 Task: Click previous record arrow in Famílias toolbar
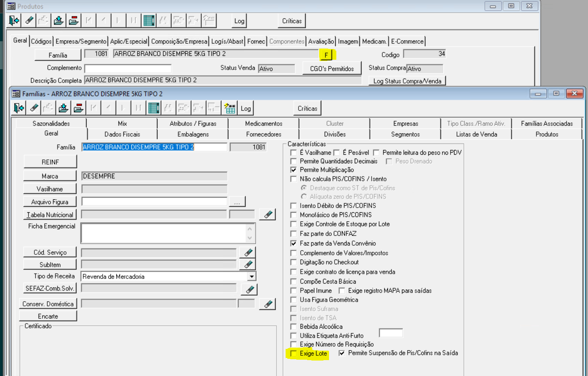pos(109,108)
